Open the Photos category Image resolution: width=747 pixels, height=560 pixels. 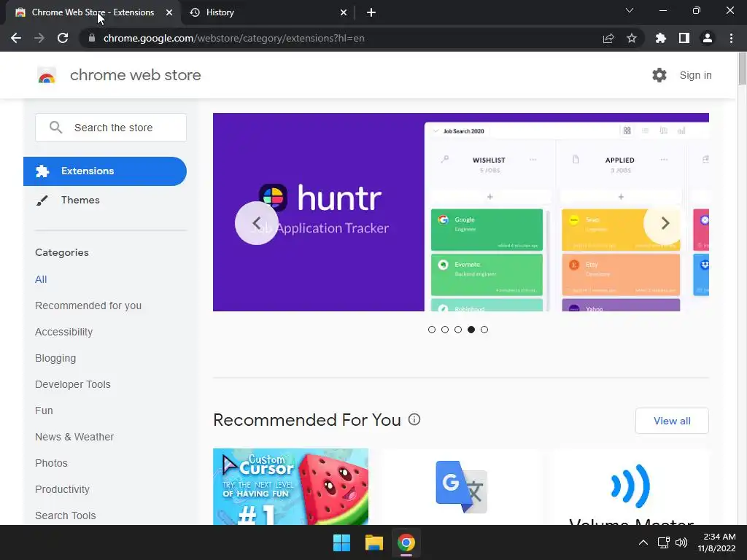click(x=52, y=463)
